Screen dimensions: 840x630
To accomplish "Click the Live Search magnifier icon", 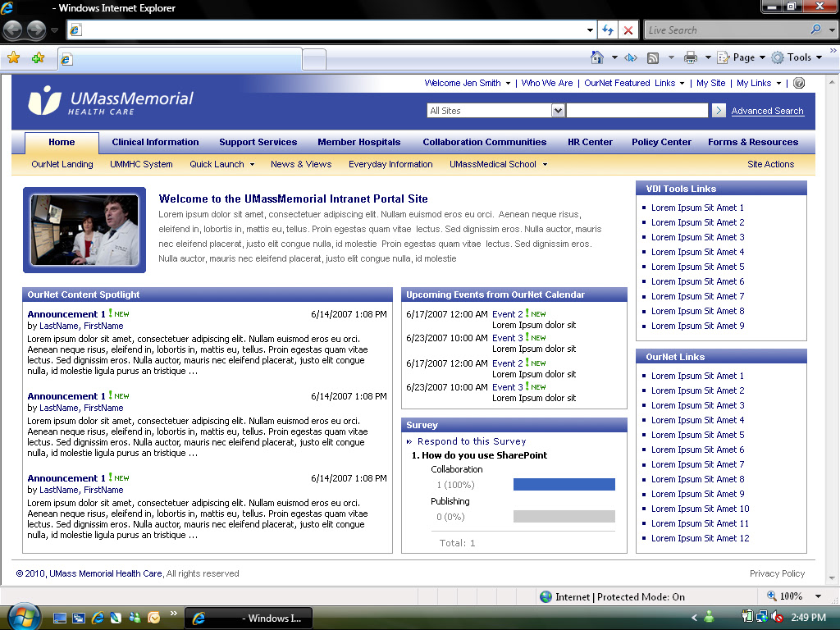I will click(x=815, y=30).
